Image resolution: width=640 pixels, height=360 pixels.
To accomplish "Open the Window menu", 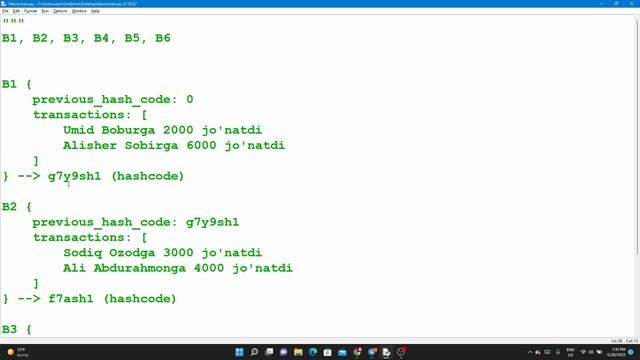I will pyautogui.click(x=79, y=11).
